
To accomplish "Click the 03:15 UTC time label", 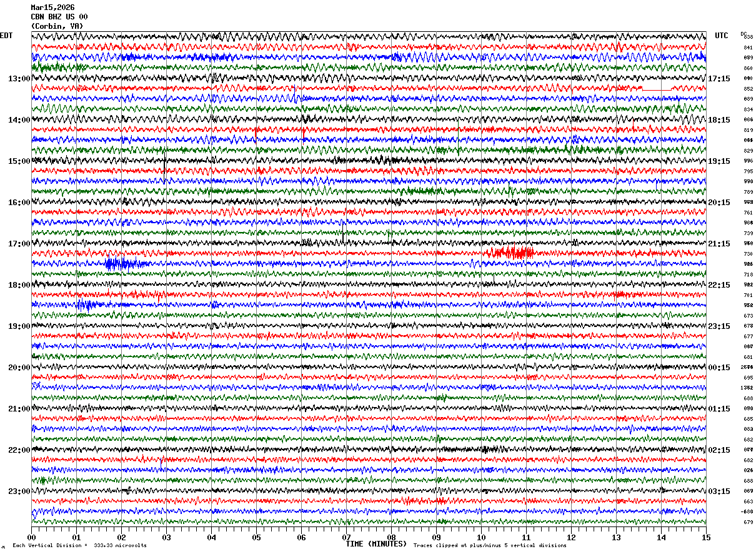I will pyautogui.click(x=719, y=491).
